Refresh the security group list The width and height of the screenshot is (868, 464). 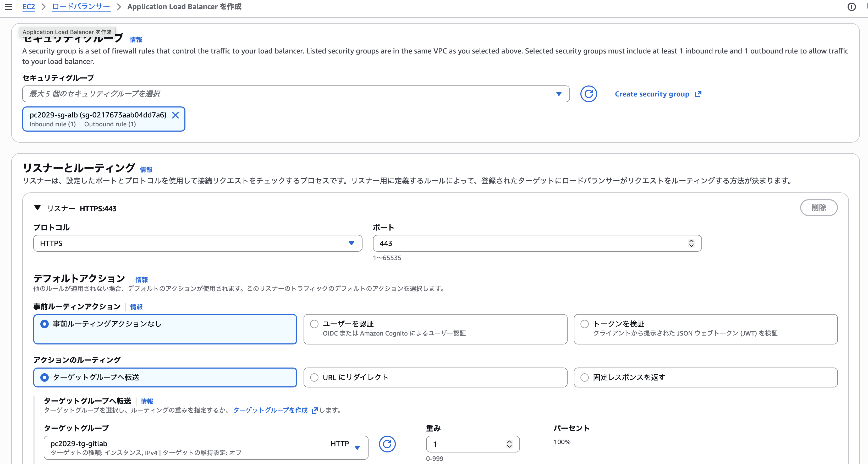click(x=589, y=94)
